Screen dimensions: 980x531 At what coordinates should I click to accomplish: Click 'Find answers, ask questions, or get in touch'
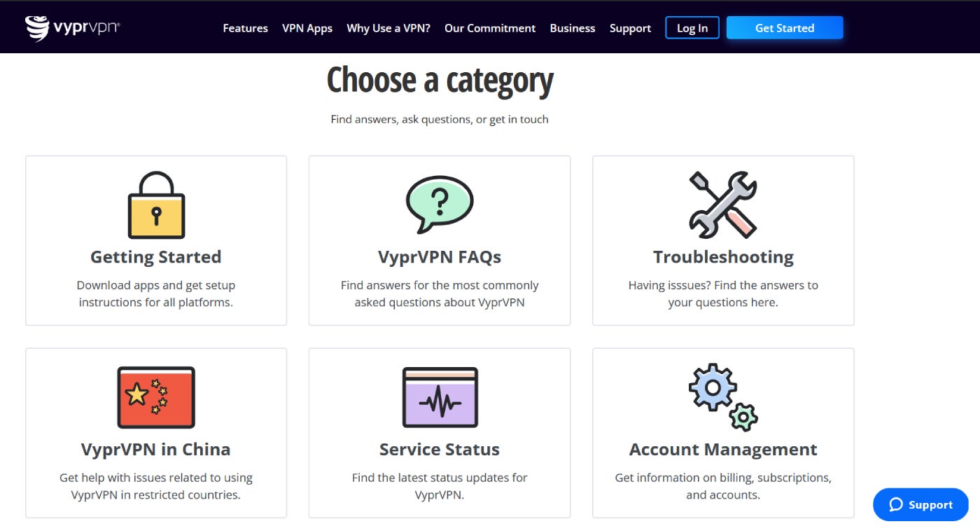440,119
